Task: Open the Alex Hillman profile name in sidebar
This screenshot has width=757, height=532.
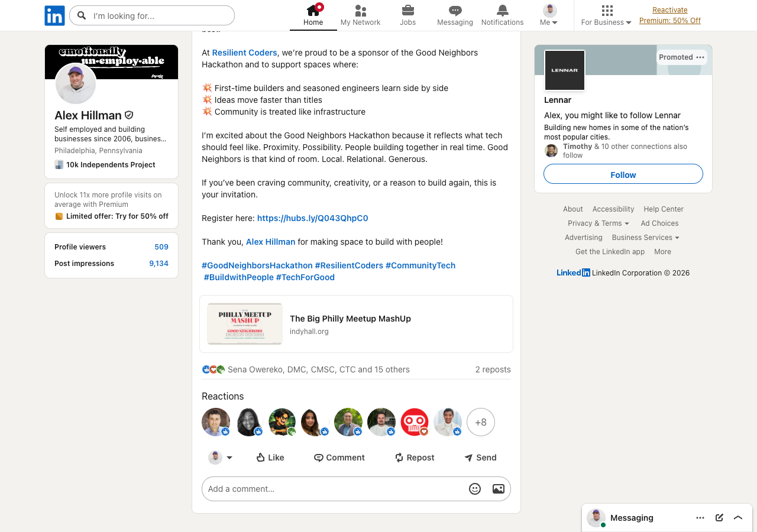Action: point(88,115)
